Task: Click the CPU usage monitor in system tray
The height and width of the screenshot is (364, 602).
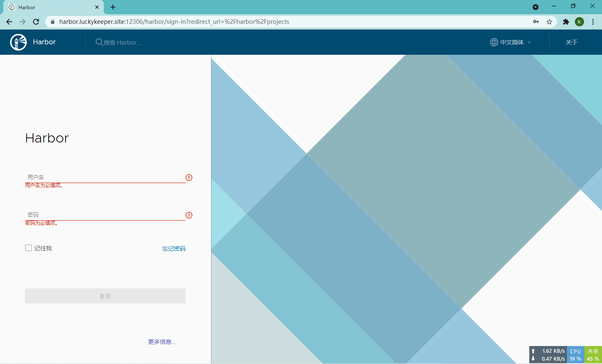Action: (575, 354)
